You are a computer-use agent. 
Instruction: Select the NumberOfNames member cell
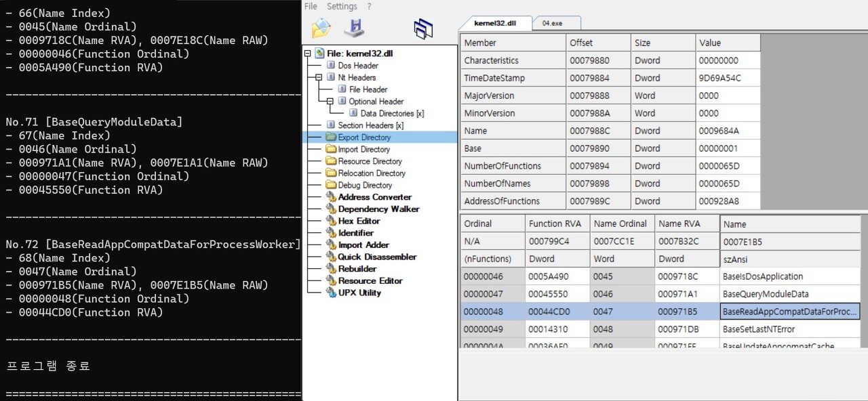click(513, 184)
